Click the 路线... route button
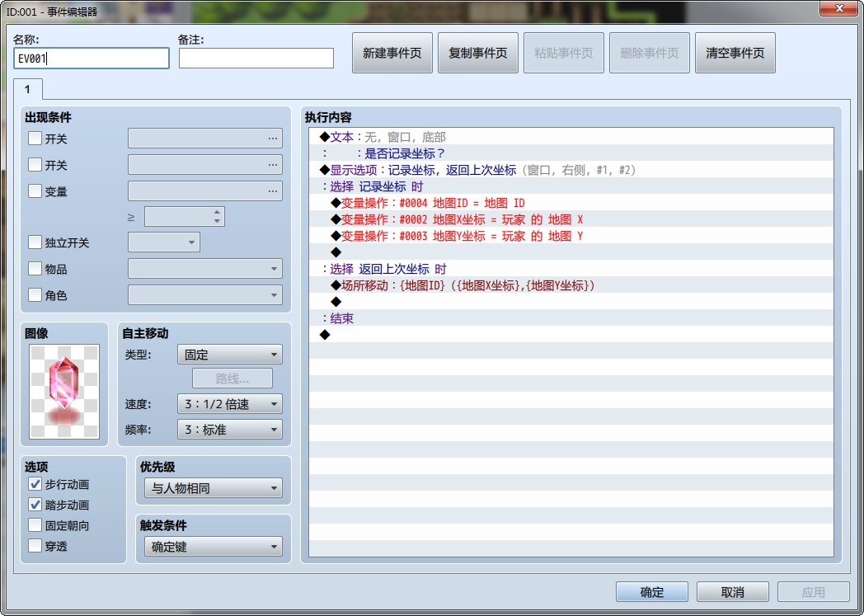Screen dimensions: 864x616 [232, 379]
